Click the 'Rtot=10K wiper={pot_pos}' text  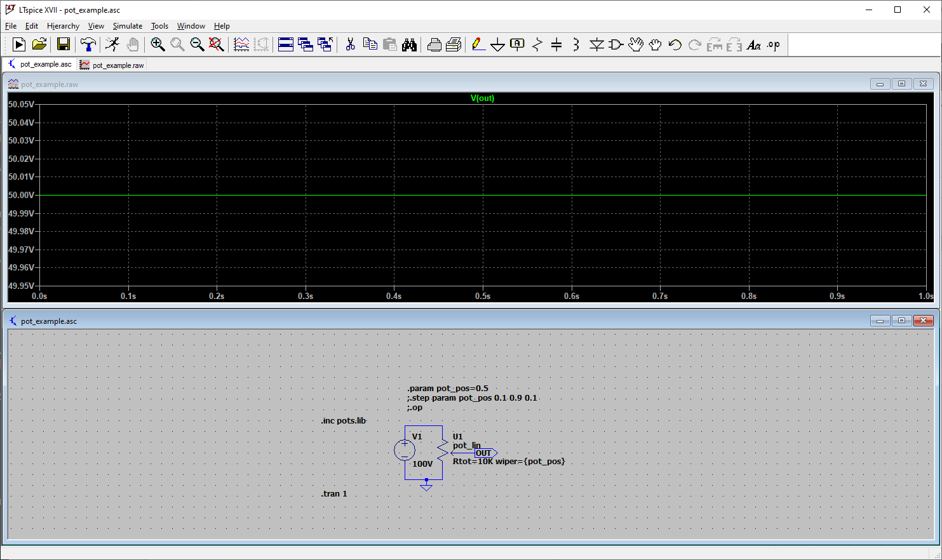point(509,461)
